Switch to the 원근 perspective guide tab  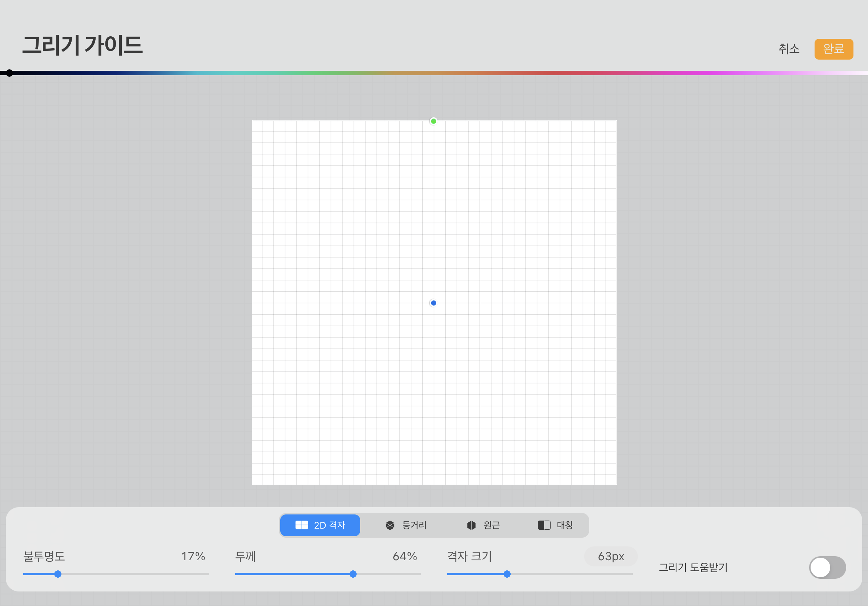click(483, 525)
